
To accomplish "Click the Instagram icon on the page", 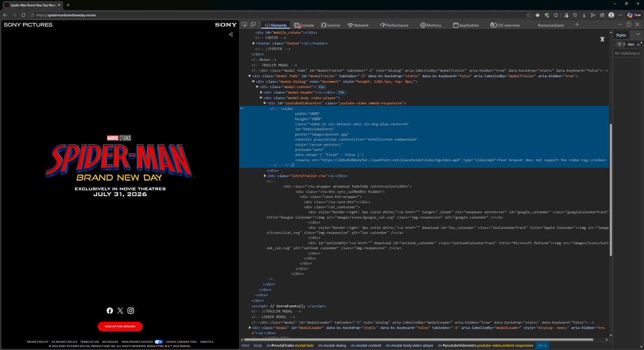I will (x=131, y=311).
